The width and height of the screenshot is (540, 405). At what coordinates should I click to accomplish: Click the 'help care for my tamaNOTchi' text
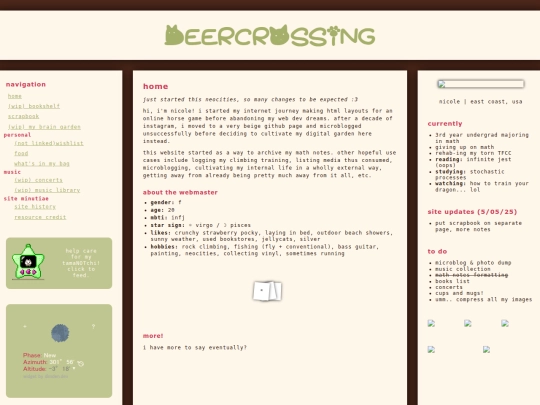81,263
